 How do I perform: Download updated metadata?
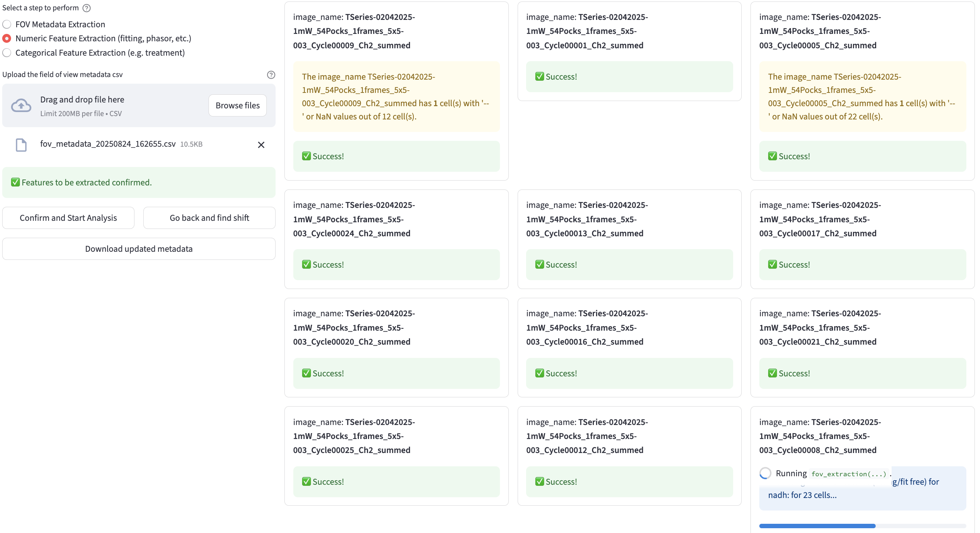pos(139,249)
